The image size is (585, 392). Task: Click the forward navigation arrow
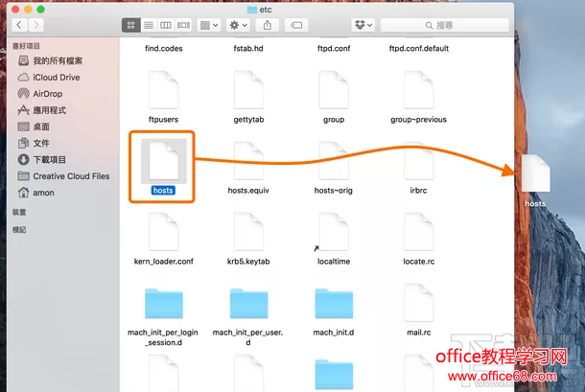point(37,24)
